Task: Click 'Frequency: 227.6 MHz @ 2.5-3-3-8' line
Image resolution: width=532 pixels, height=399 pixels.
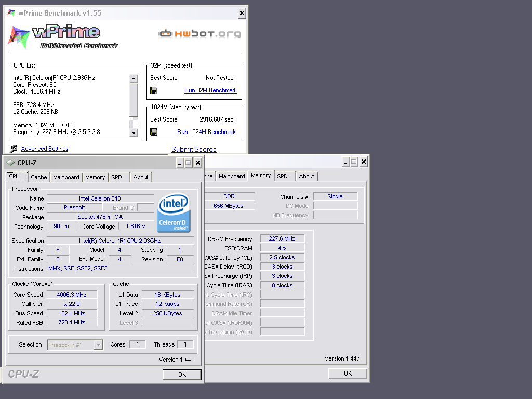Action: (x=56, y=132)
